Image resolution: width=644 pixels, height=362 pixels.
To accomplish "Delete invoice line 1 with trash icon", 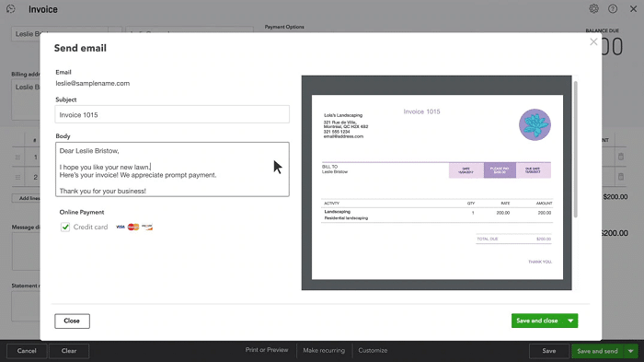I will click(x=621, y=157).
